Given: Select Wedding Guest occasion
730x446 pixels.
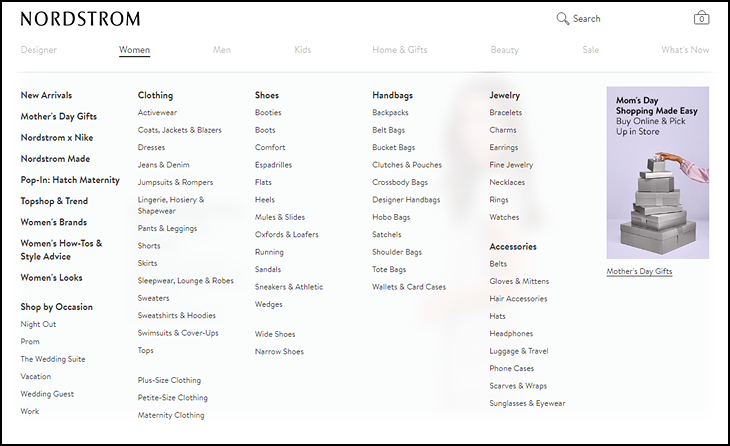Looking at the screenshot, I should pos(47,394).
